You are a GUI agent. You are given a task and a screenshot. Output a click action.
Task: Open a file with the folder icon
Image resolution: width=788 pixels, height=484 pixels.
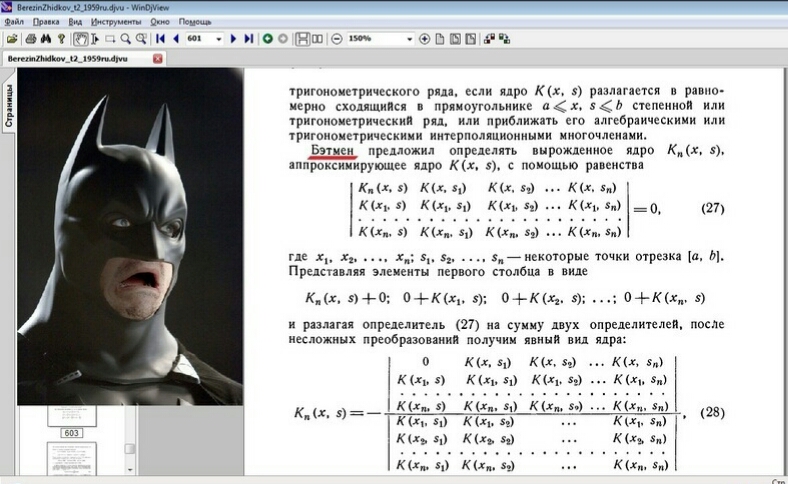pos(12,39)
